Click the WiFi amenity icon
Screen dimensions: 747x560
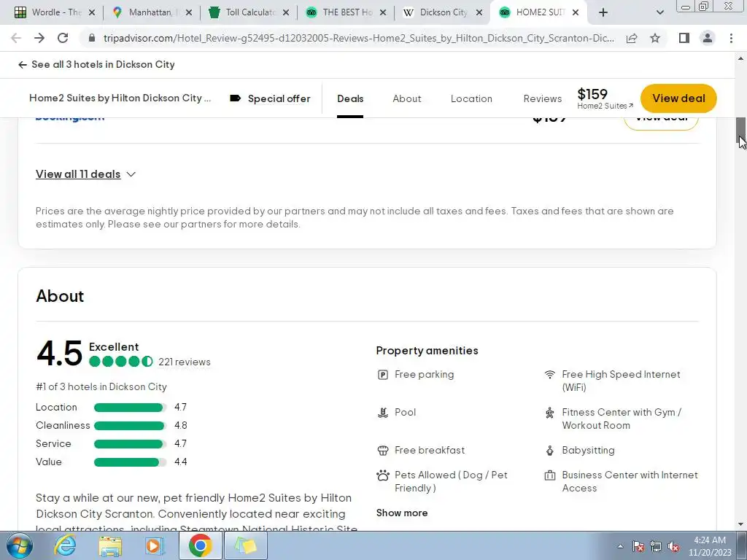click(x=550, y=375)
